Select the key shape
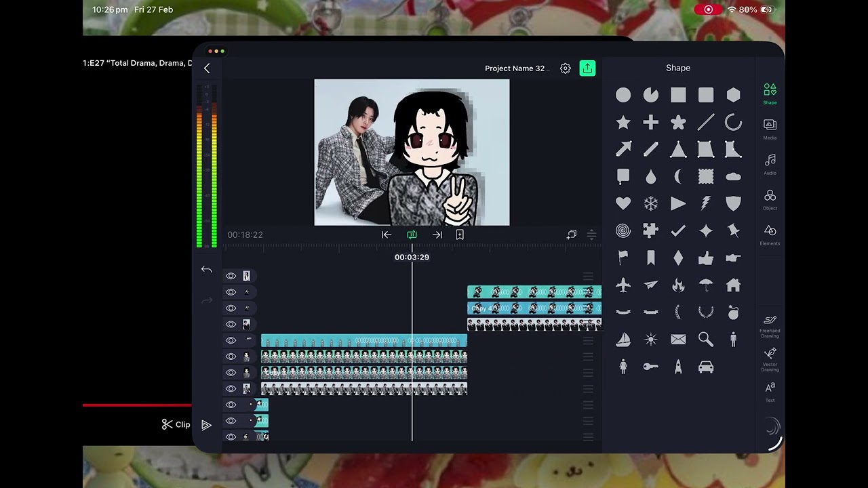 click(x=650, y=367)
